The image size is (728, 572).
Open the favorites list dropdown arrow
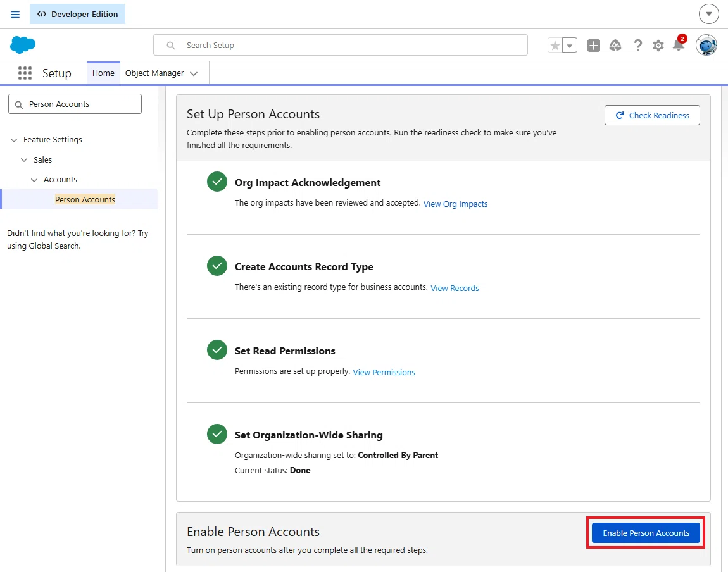pyautogui.click(x=570, y=46)
